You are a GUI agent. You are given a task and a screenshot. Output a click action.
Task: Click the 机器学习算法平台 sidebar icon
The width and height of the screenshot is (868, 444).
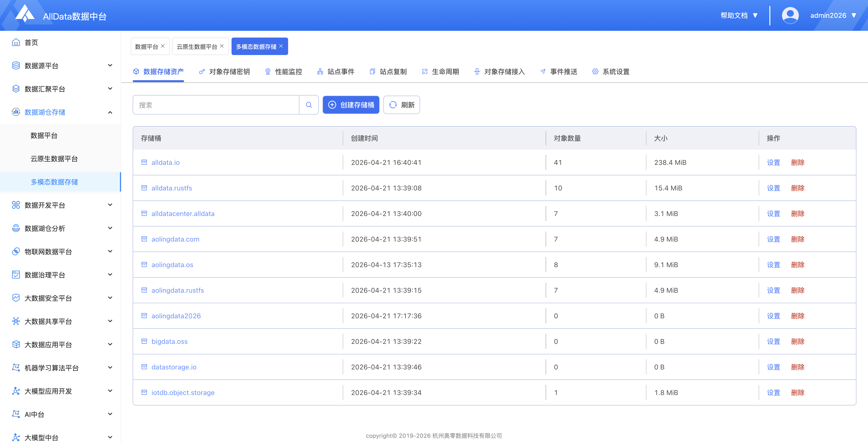[16, 367]
